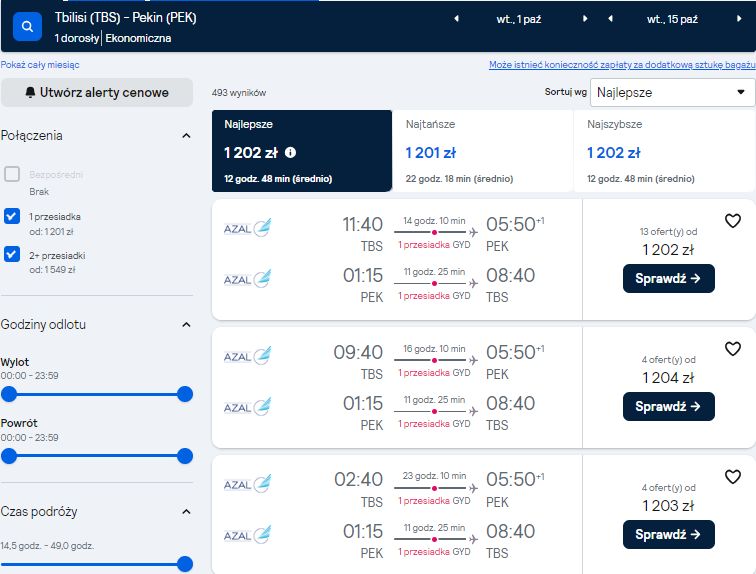Uncheck the 1 przesiadka filter
This screenshot has height=574, width=756.
click(x=12, y=216)
